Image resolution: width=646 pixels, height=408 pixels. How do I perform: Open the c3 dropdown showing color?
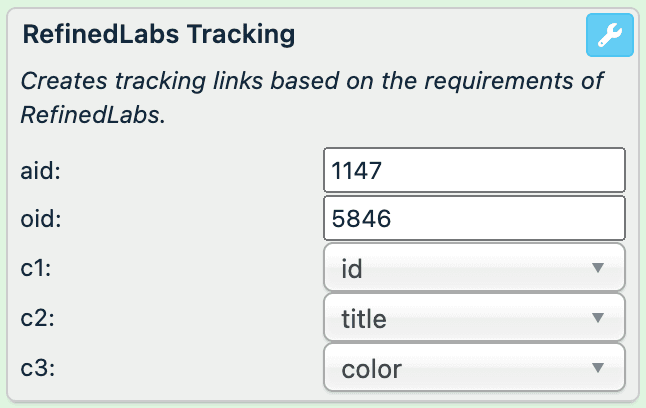click(474, 368)
